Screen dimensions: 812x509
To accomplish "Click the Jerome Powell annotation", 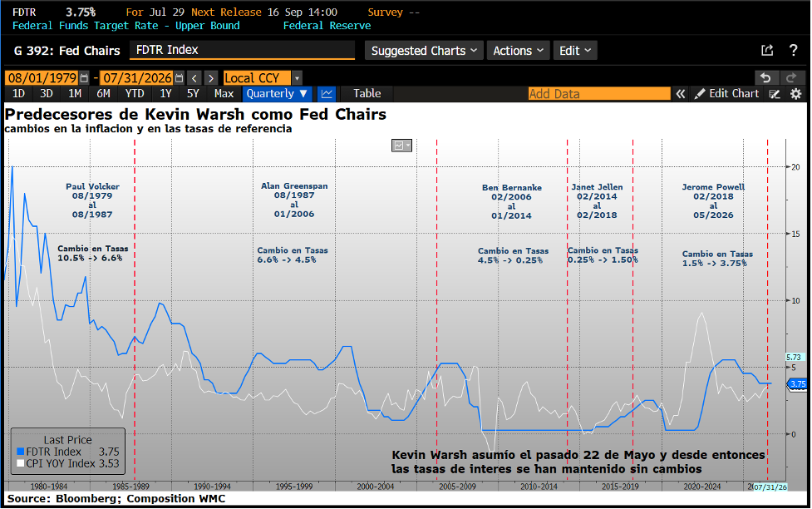I will (x=713, y=200).
